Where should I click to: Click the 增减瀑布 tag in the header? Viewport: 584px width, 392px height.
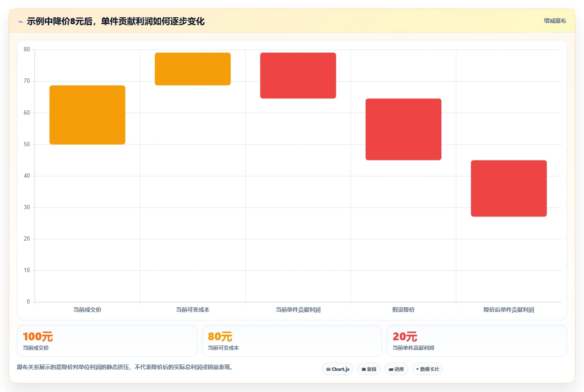(x=555, y=21)
